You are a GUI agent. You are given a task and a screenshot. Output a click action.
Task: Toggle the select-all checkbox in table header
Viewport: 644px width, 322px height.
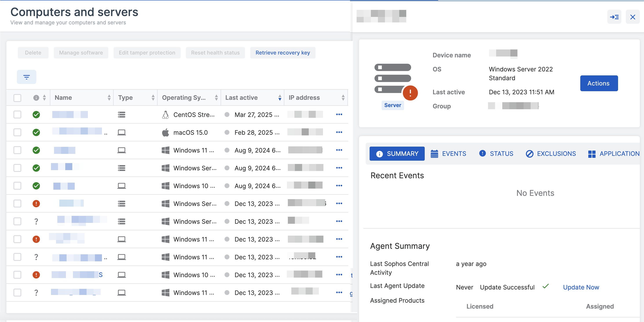click(17, 98)
